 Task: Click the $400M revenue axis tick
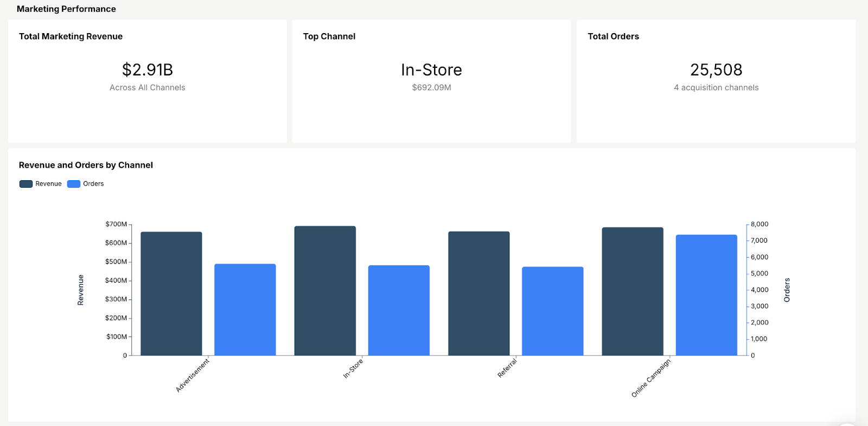(x=116, y=281)
